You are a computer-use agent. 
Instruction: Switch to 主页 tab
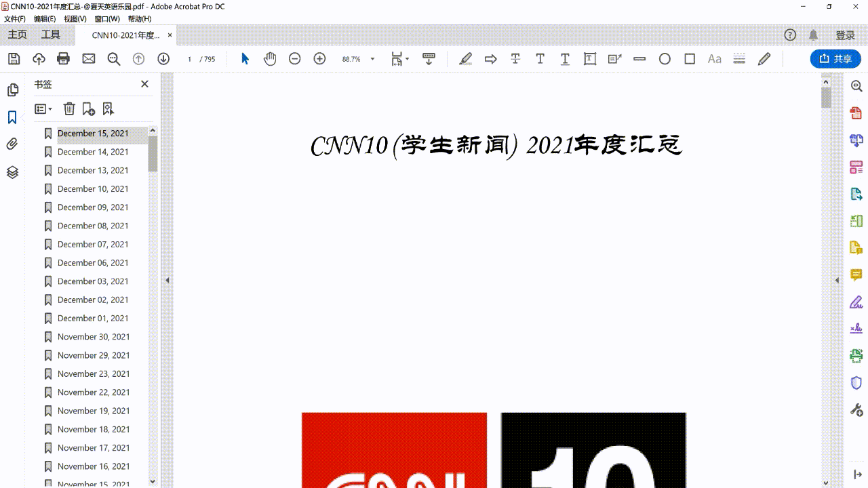[18, 35]
